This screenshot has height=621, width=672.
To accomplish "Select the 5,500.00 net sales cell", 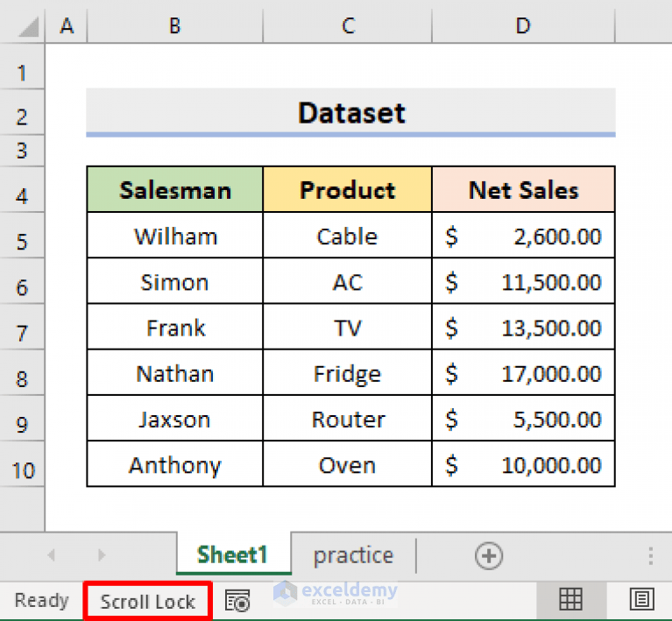I will (523, 419).
